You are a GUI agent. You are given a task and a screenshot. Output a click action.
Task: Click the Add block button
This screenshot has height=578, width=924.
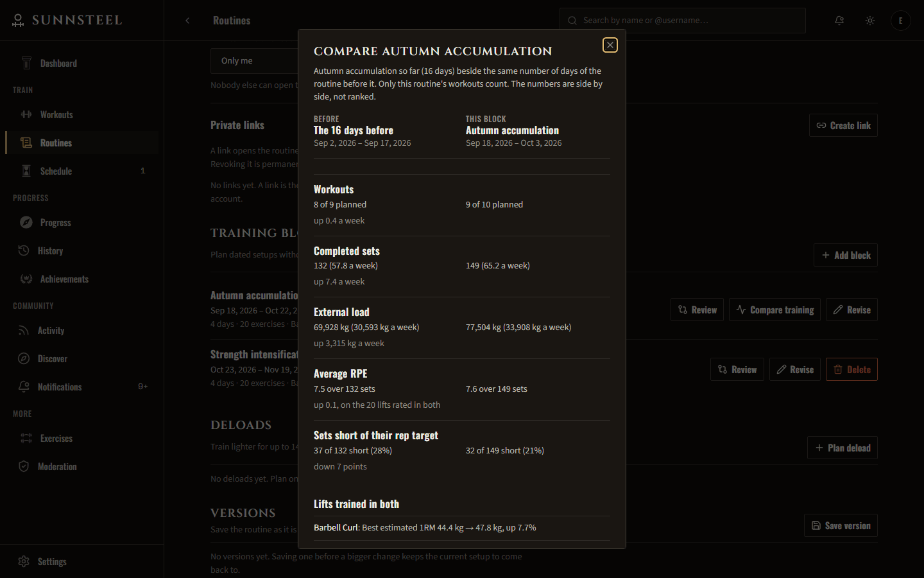tap(846, 255)
